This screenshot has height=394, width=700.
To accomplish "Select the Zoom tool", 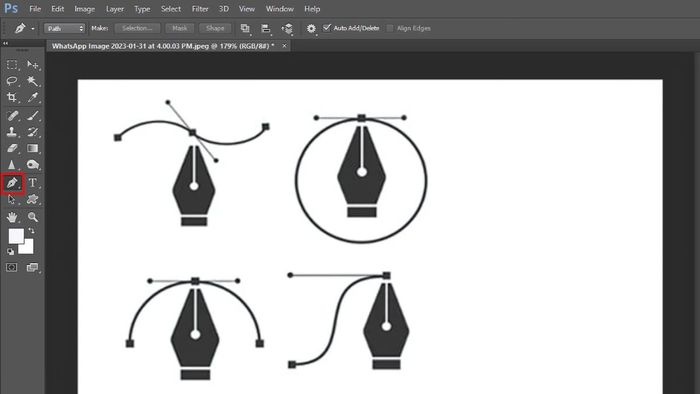I will (x=33, y=217).
